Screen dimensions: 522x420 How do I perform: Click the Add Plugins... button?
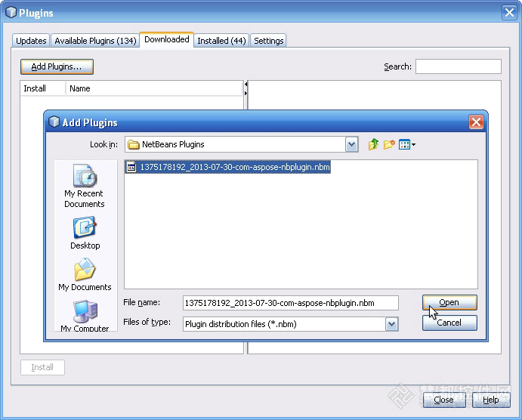point(57,66)
